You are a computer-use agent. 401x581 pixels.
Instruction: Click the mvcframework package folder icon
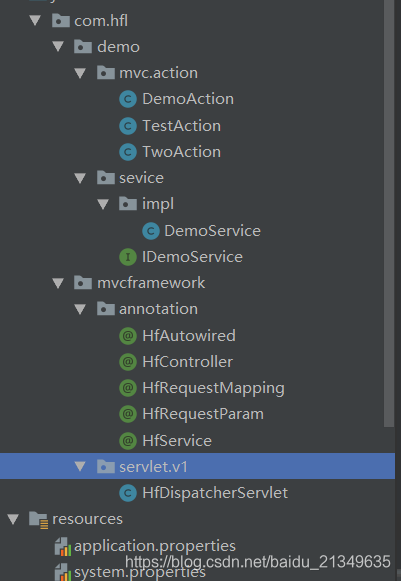point(83,283)
